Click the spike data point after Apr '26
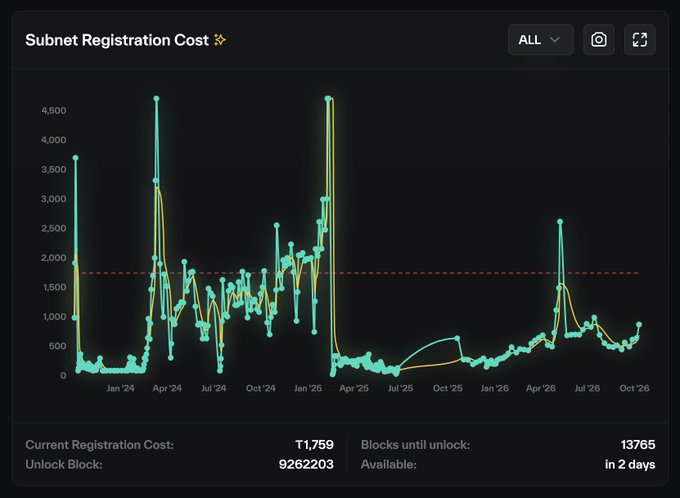The image size is (680, 498). (560, 222)
